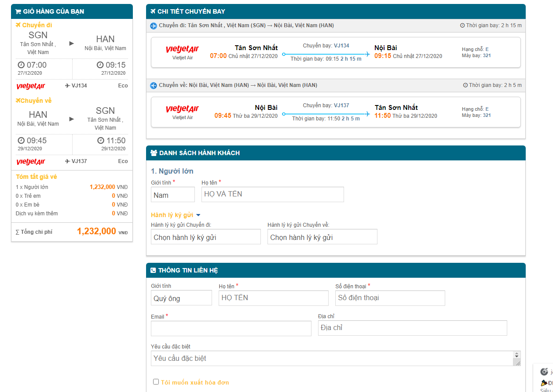Open the Giới tính dropdown showing Nam
Image resolution: width=553 pixels, height=392 pixels.
173,195
